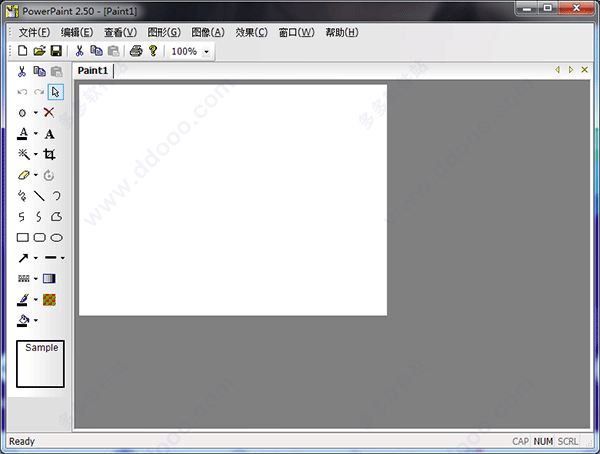
Task: Click the Copy icon in the left toolbox
Action: pos(39,72)
